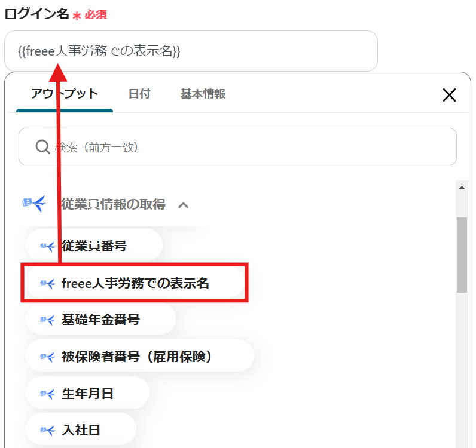The width and height of the screenshot is (476, 448).
Task: Click the 検索（前方一致）search field
Action: [237, 147]
